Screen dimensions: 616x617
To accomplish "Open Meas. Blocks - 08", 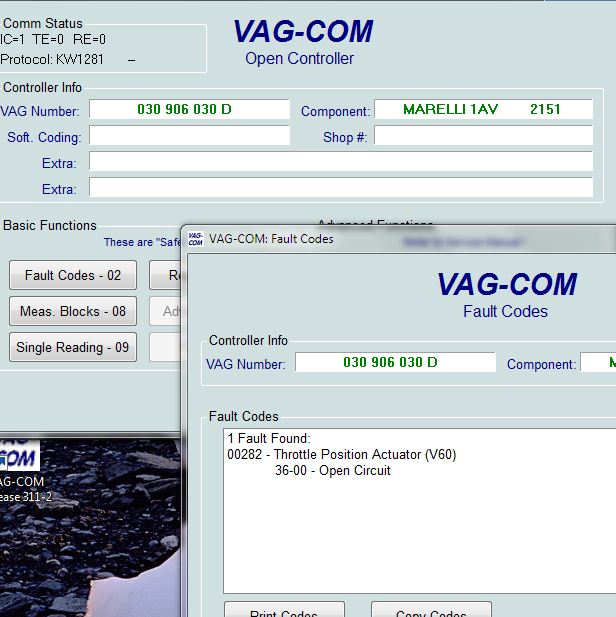I will [x=73, y=311].
